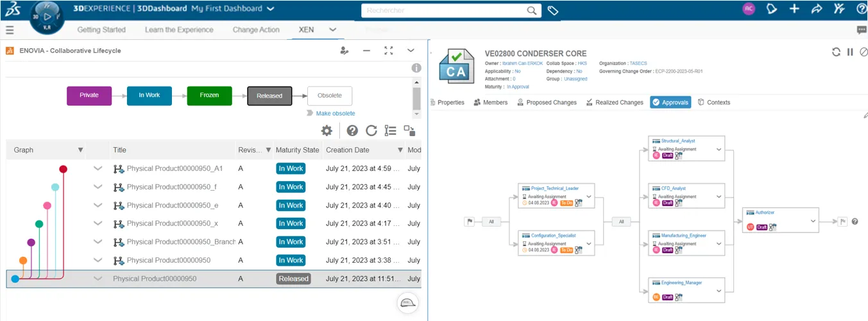Viewport: 868px width, 321px height.
Task: Open the collaboration tools icon in top bar
Action: click(x=838, y=9)
